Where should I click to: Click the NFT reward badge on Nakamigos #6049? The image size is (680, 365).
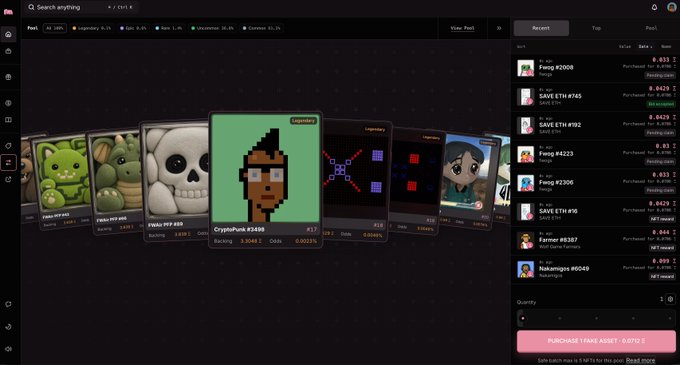click(x=662, y=276)
